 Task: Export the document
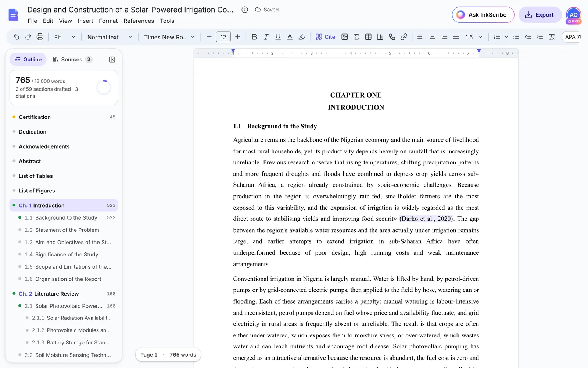pyautogui.click(x=539, y=15)
